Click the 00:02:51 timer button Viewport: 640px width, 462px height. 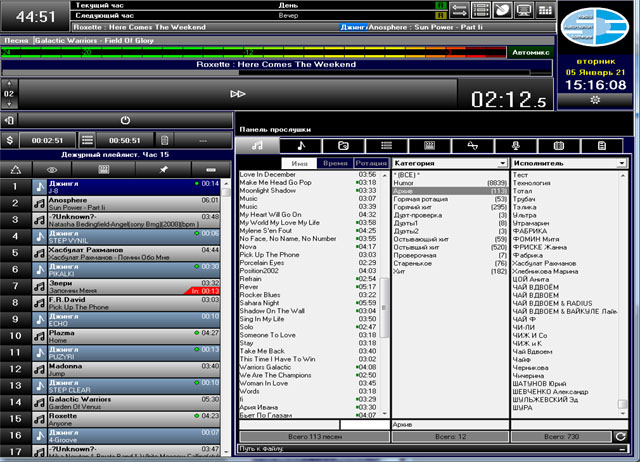tap(47, 140)
